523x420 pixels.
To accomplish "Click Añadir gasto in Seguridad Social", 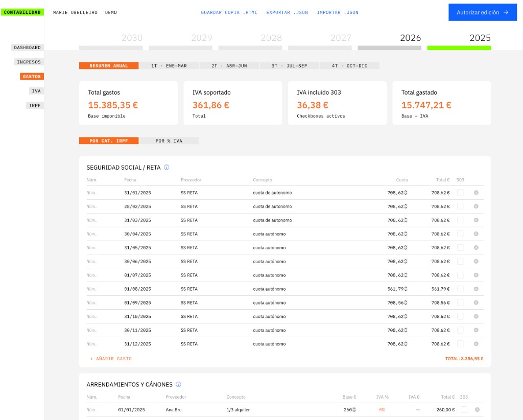I will 111,359.
